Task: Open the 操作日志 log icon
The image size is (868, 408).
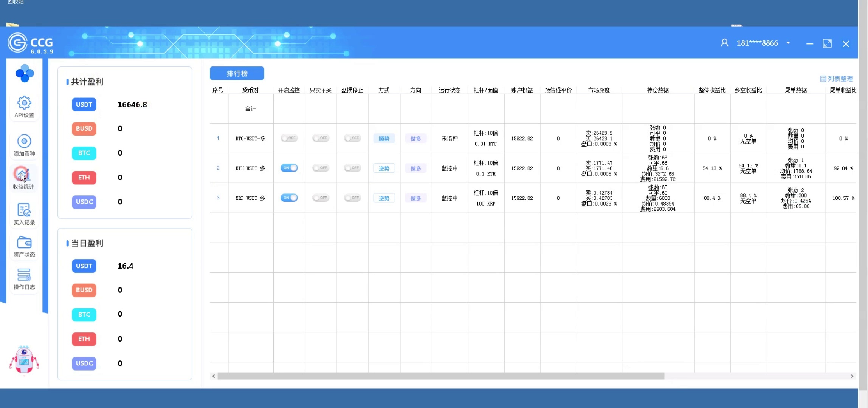Action: tap(24, 275)
